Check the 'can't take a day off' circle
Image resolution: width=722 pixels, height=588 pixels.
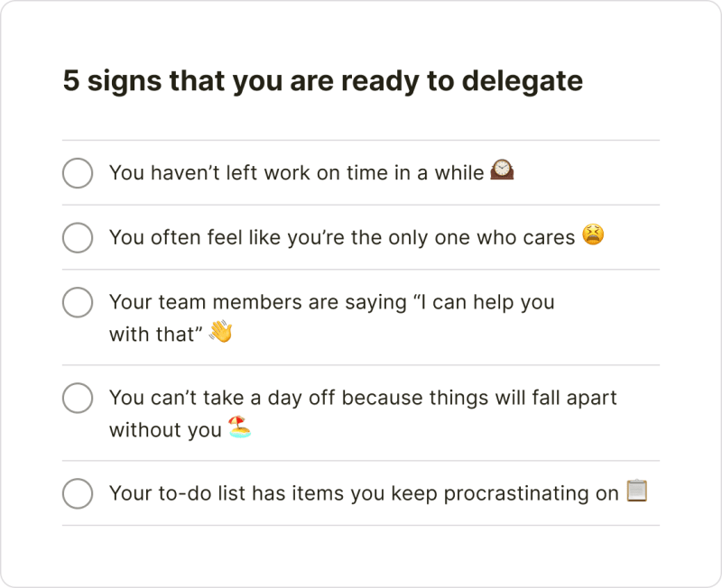[x=78, y=398]
